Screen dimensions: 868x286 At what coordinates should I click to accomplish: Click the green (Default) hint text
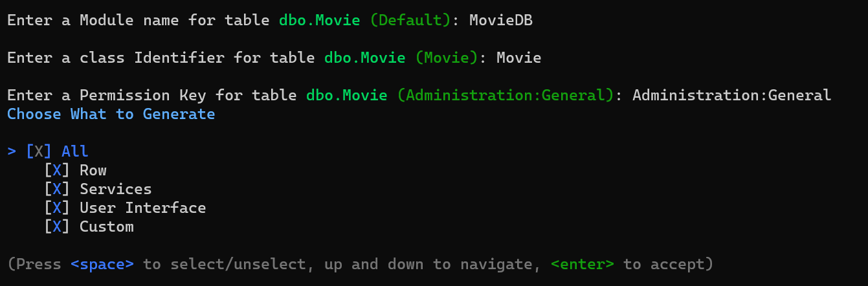[x=410, y=20]
